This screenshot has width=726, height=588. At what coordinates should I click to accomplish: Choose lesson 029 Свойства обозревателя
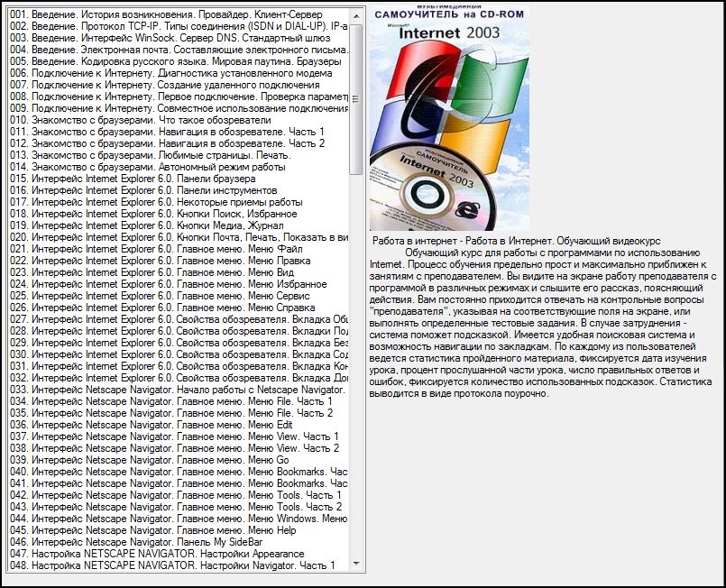click(179, 343)
